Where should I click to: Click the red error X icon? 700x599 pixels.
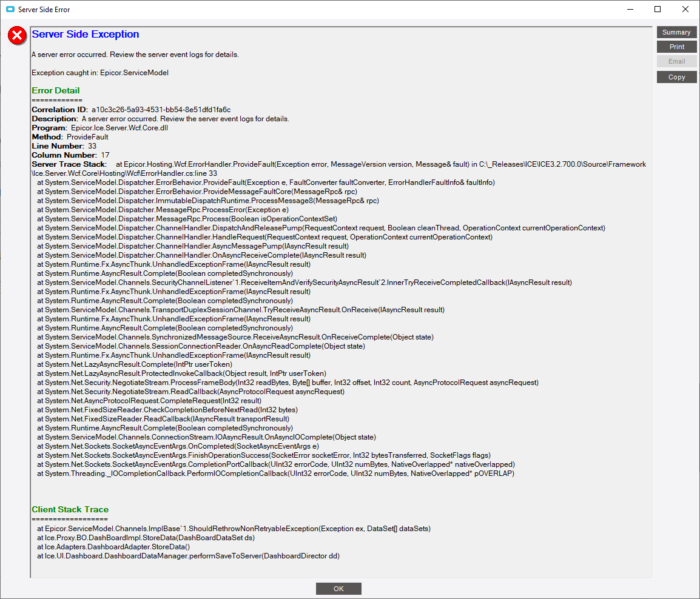coord(18,35)
